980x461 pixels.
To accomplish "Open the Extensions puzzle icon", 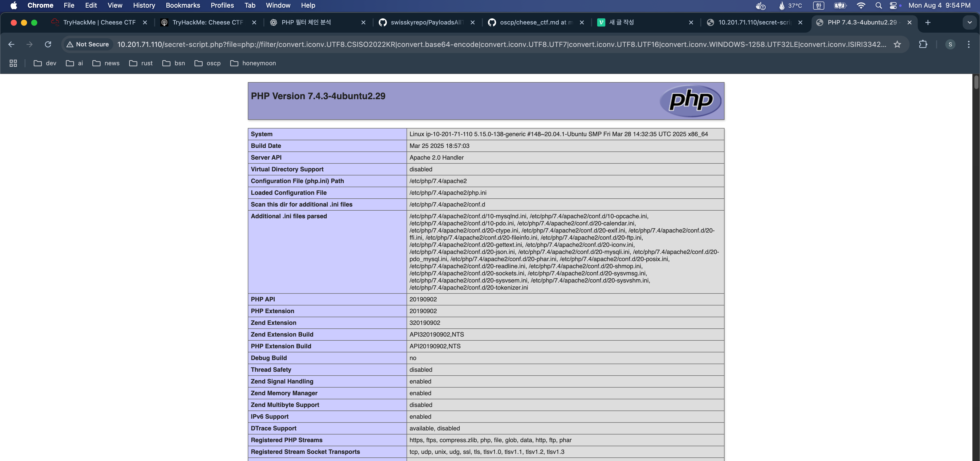I will coord(923,44).
